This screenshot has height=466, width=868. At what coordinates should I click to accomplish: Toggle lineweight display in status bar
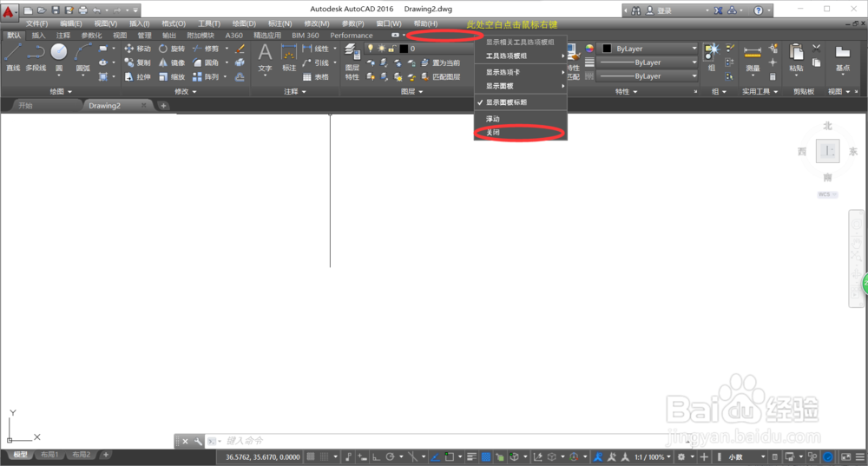(x=471, y=456)
